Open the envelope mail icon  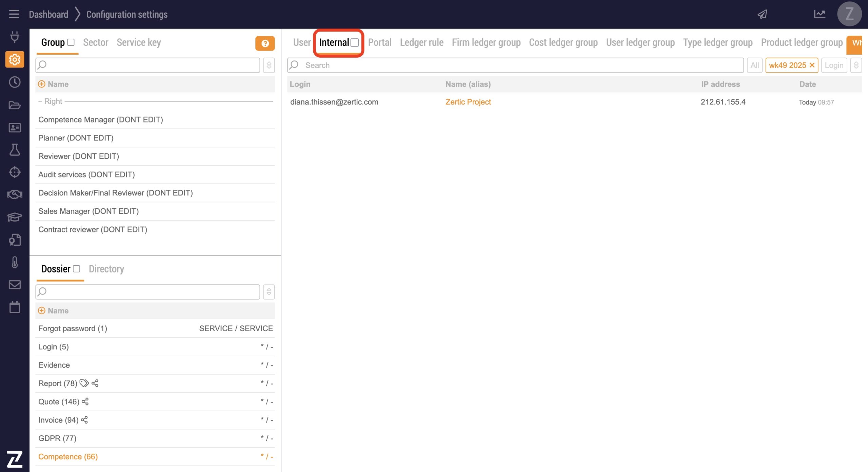point(15,285)
